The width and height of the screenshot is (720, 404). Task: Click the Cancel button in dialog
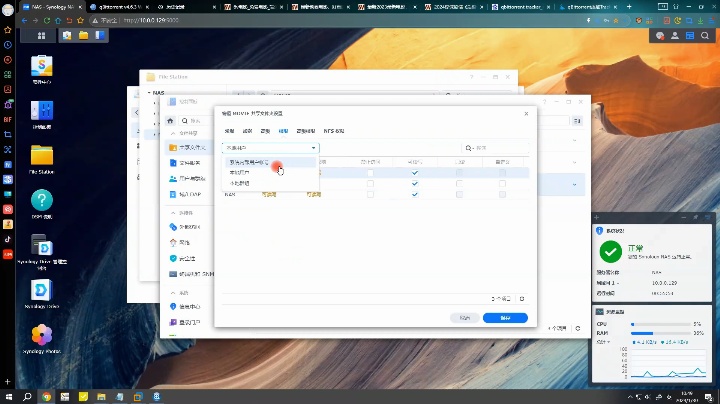point(465,318)
